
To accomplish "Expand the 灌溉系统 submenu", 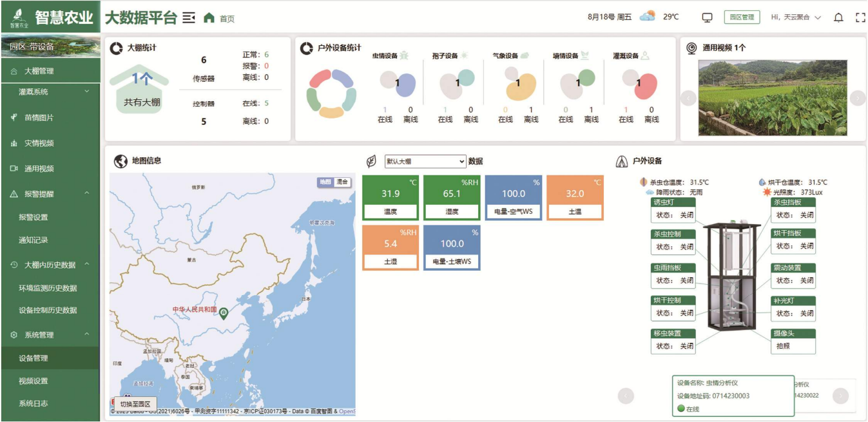I will (50, 91).
